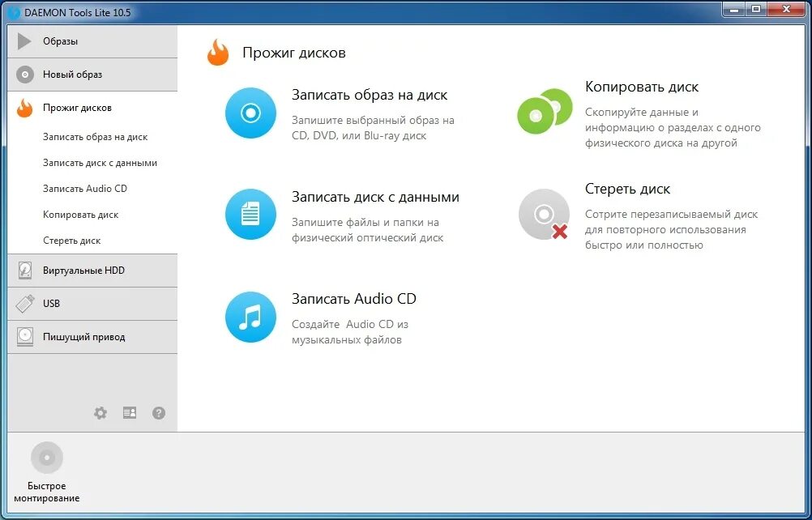This screenshot has width=812, height=520.
Task: Open the Новый образ section
Action: [x=92, y=75]
